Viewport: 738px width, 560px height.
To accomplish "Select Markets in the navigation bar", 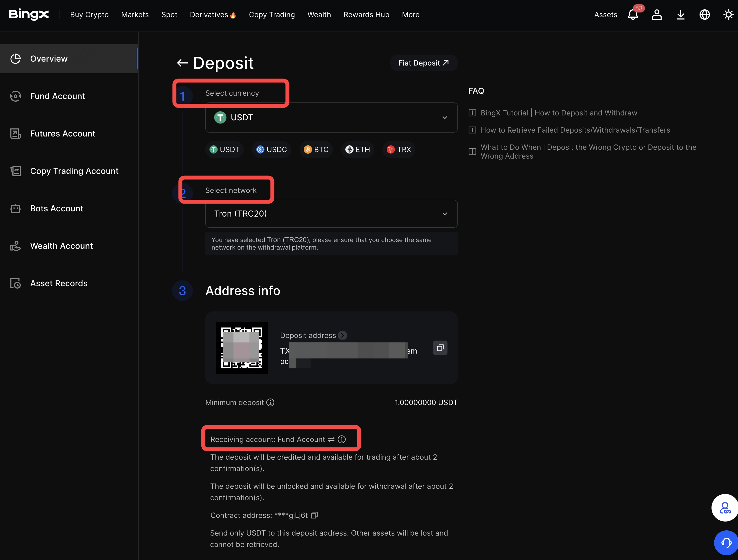I will (x=135, y=15).
